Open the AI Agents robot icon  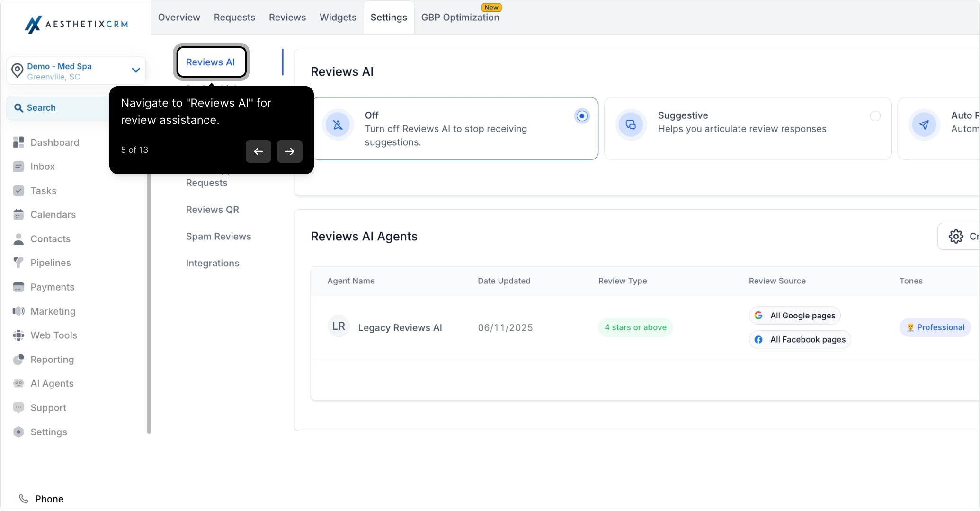18,384
